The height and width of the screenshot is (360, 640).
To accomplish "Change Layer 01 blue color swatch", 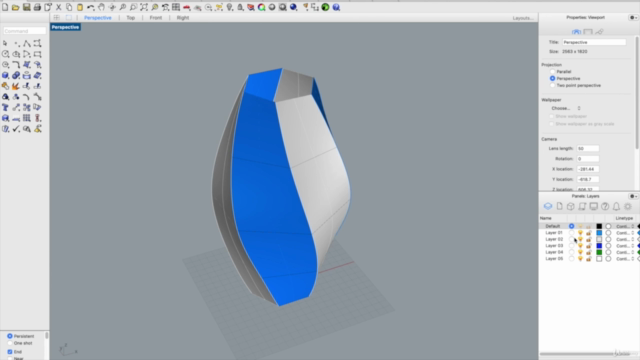I will [599, 233].
